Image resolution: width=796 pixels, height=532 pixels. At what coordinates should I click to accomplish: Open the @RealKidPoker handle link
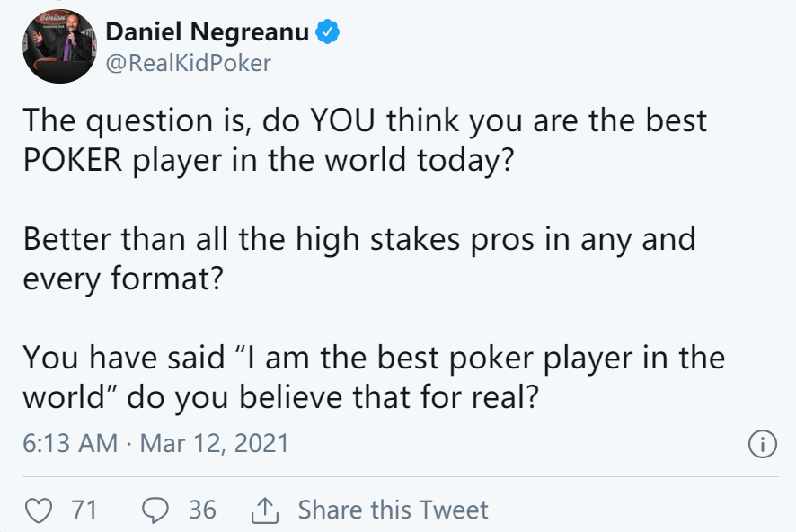tap(189, 64)
